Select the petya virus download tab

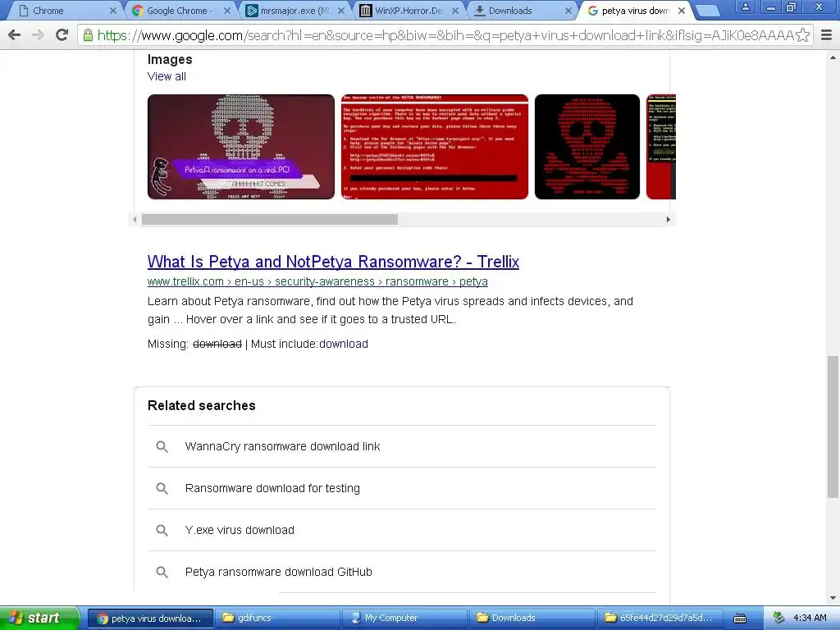636,11
